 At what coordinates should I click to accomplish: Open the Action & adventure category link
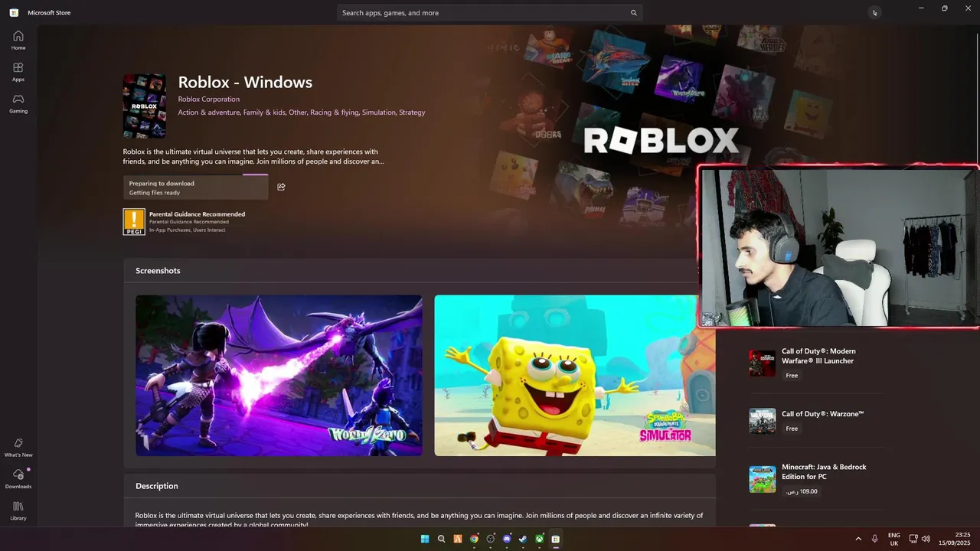[x=208, y=112]
